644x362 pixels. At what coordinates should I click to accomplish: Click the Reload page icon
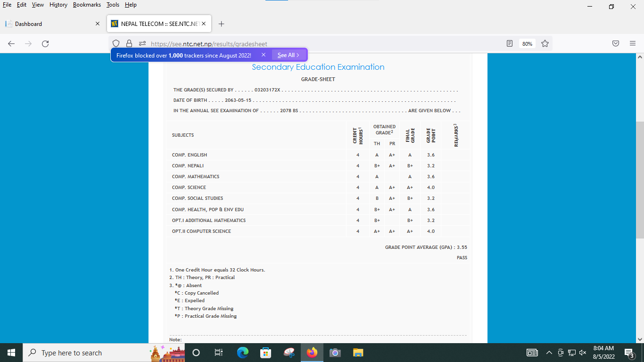pyautogui.click(x=45, y=44)
